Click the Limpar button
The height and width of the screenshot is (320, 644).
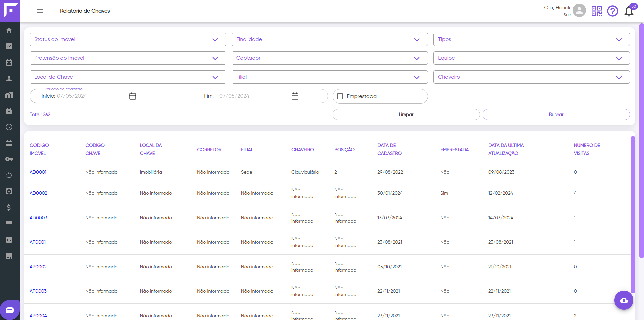[x=406, y=115]
